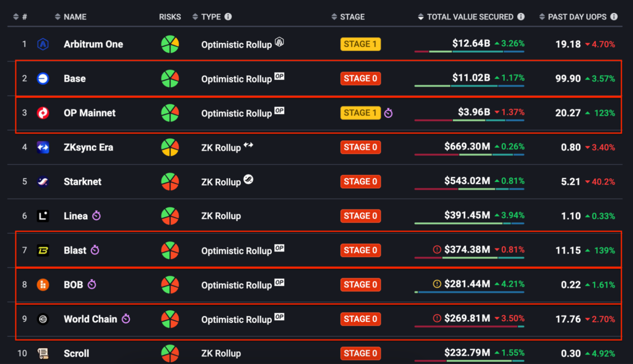Image resolution: width=633 pixels, height=364 pixels.
Task: Click the value breakdown bar under $11.02B
Action: point(469,86)
